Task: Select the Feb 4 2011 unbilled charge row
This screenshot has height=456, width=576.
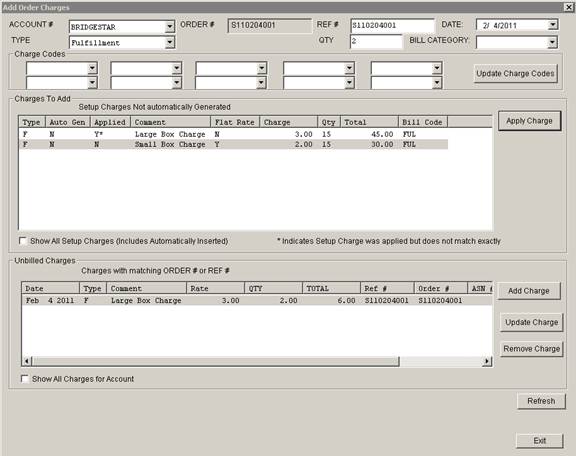Action: pos(257,301)
